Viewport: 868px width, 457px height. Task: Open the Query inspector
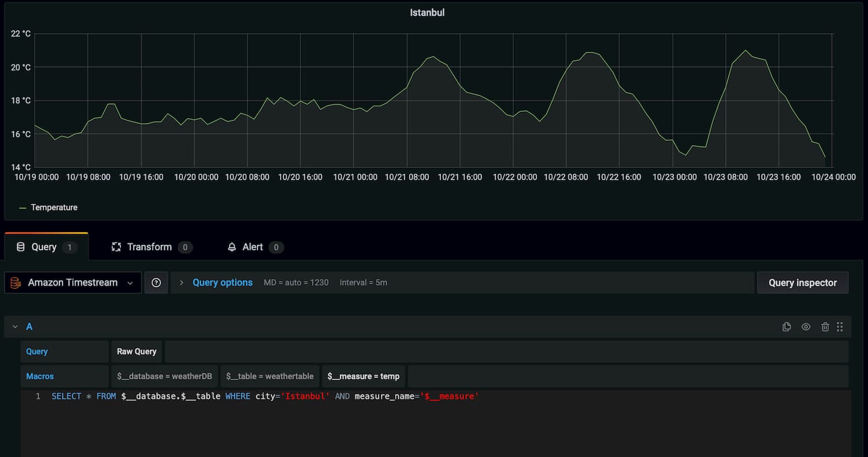click(803, 283)
